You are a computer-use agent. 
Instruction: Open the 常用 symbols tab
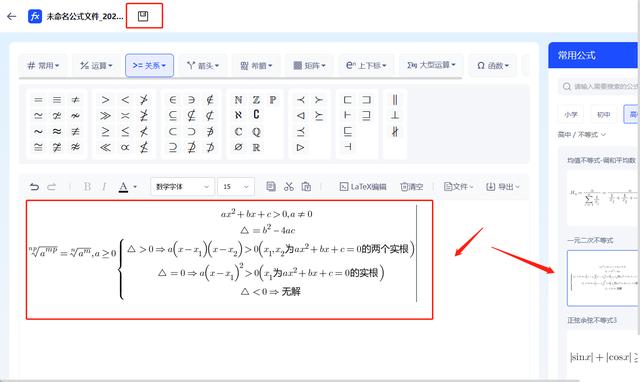(43, 65)
